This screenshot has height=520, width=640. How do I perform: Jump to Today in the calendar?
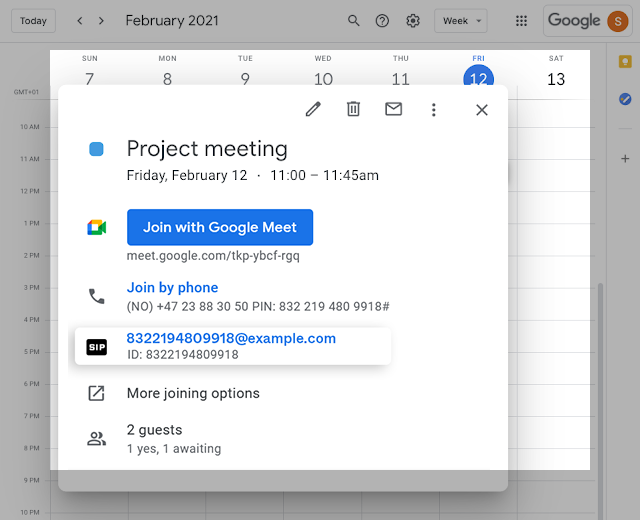point(33,21)
